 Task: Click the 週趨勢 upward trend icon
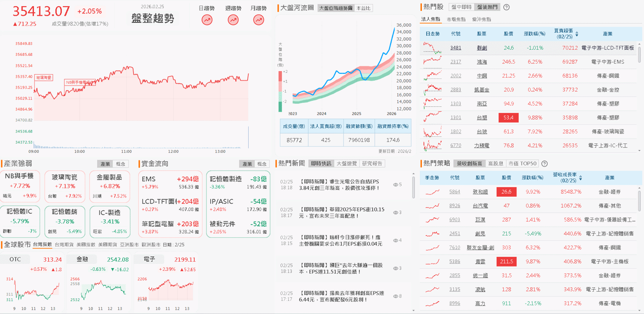pos(233,20)
